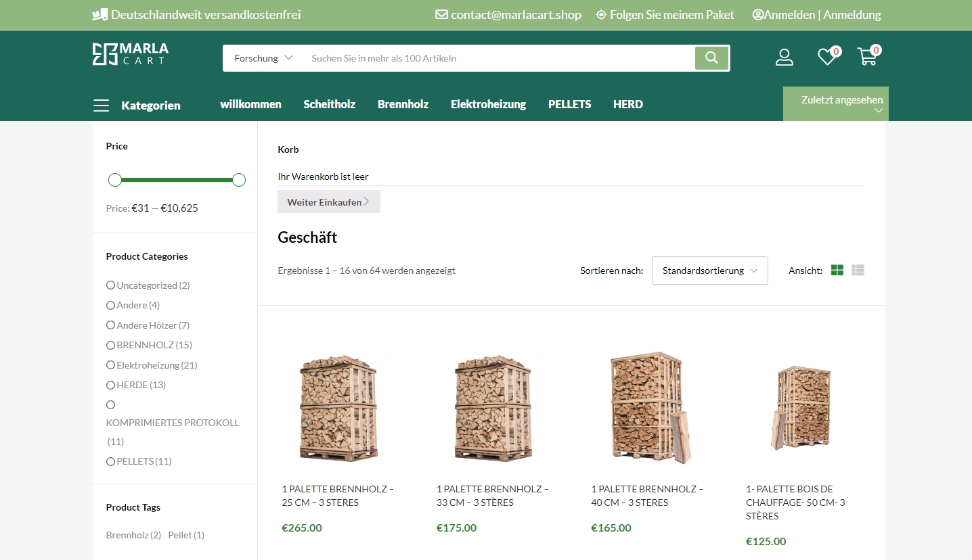Focus the product search input field

tap(498, 58)
